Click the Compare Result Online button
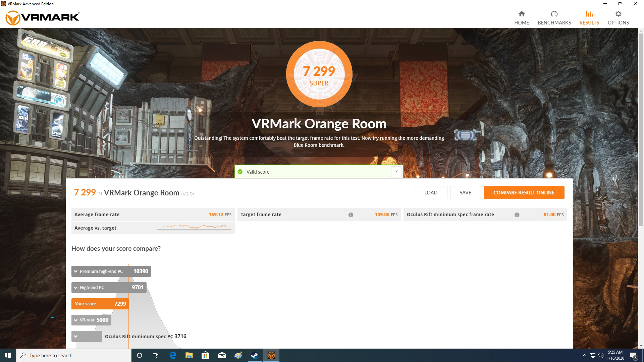This screenshot has height=362, width=644. [524, 192]
